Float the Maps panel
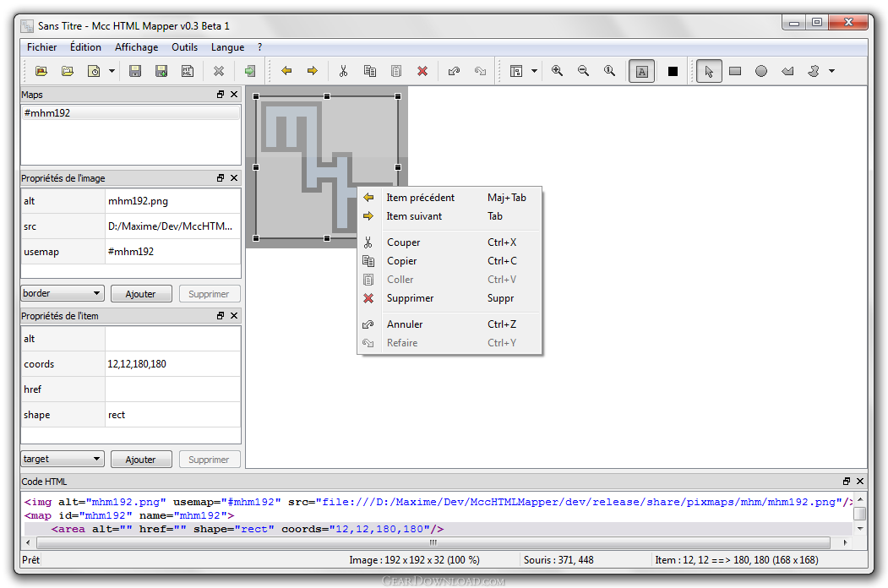888x588 pixels. click(221, 95)
